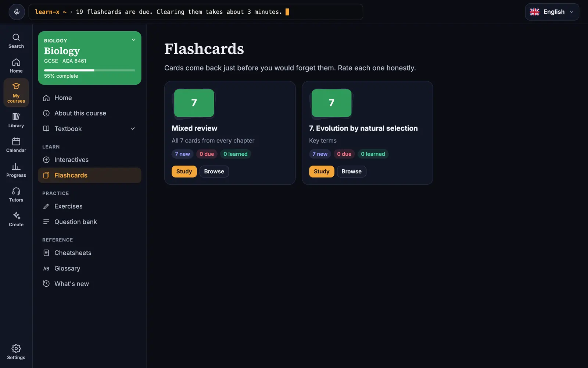588x368 pixels.
Task: Open Interactives in the Learn section
Action: [90, 160]
